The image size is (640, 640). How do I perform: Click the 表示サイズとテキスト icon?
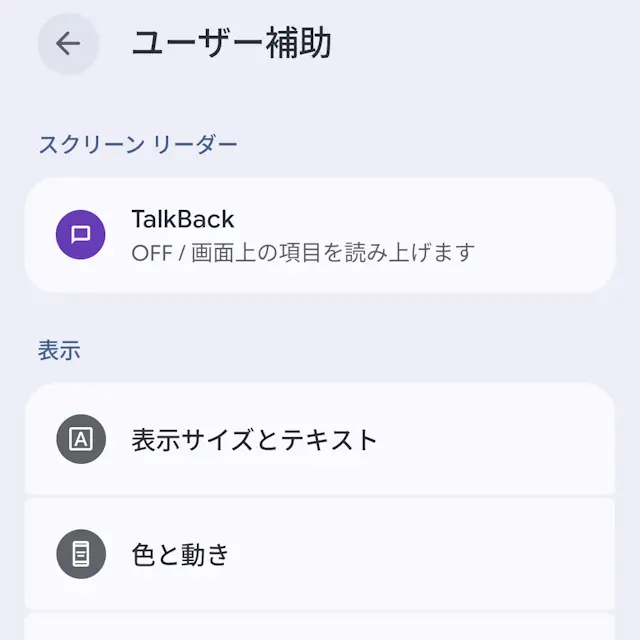81,439
